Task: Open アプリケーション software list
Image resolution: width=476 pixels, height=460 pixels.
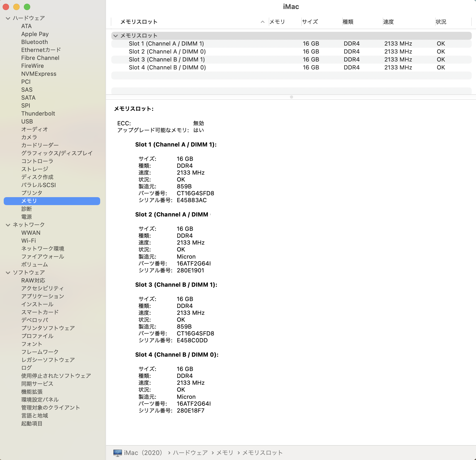Action: tap(43, 296)
